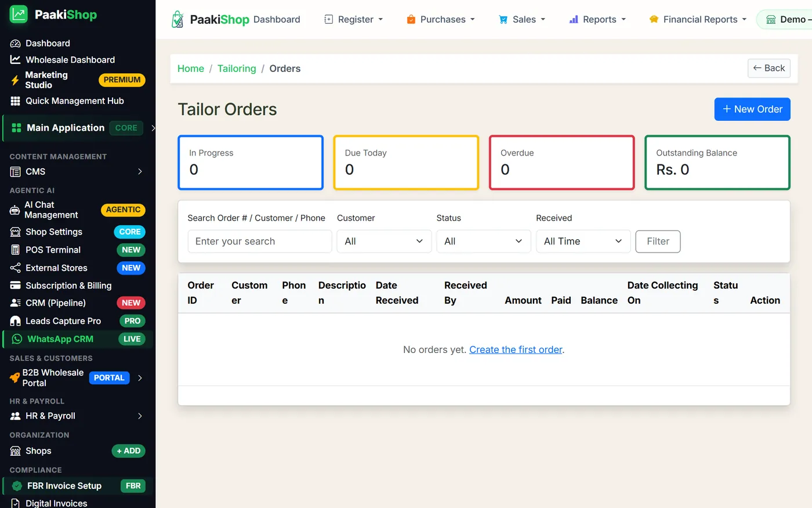812x508 pixels.
Task: Open the Received All Time dropdown
Action: click(583, 242)
